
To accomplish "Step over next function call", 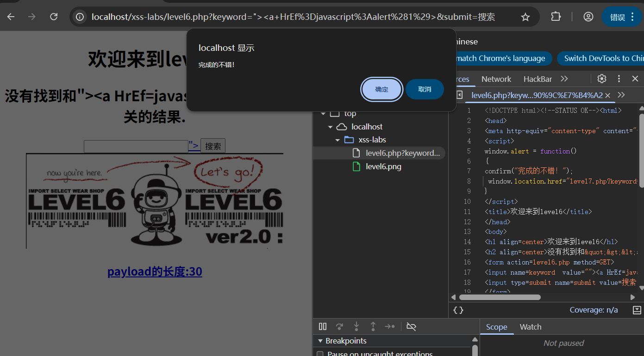I will [x=339, y=326].
